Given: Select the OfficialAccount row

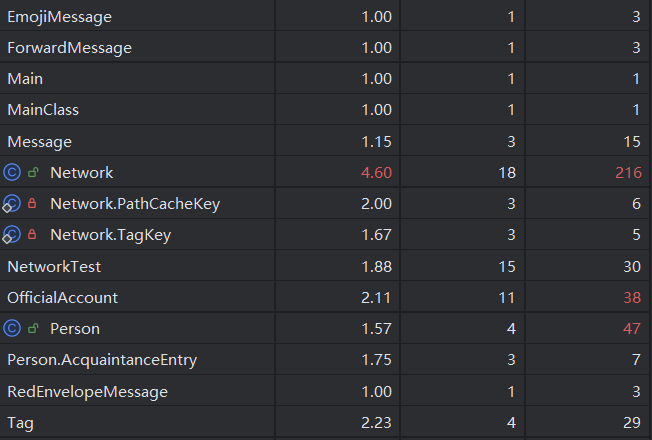Looking at the screenshot, I should (x=326, y=297).
